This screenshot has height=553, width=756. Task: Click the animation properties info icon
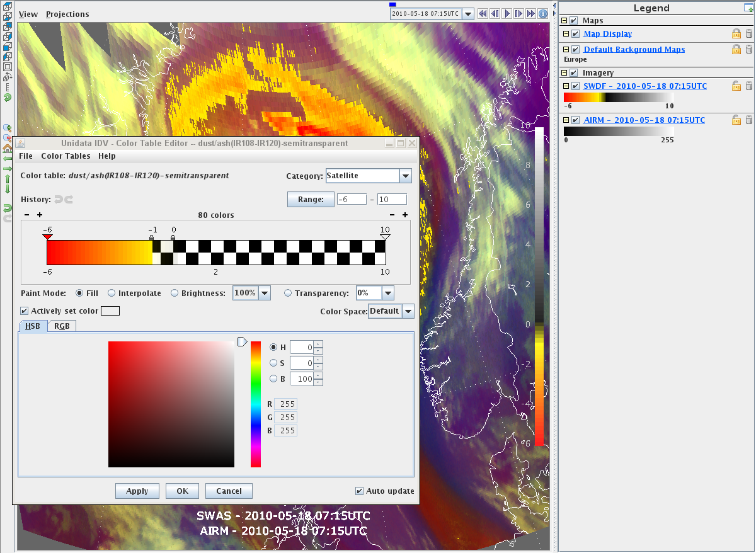543,13
